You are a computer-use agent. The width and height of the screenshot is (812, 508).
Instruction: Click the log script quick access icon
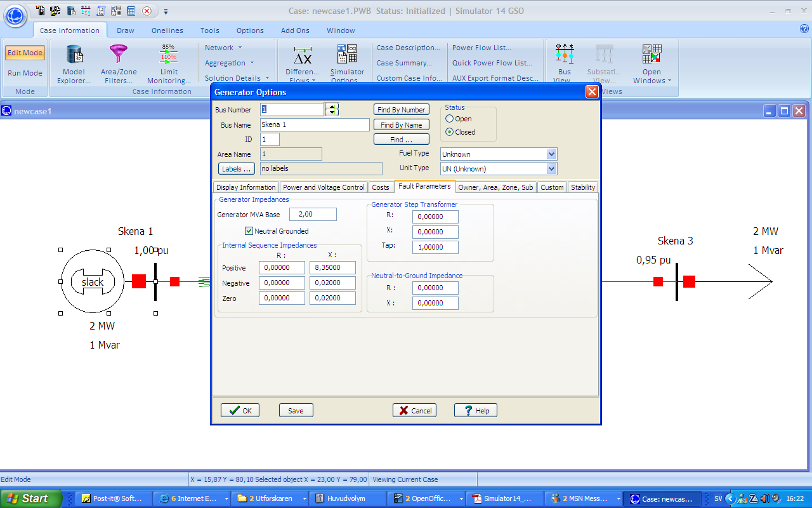101,11
